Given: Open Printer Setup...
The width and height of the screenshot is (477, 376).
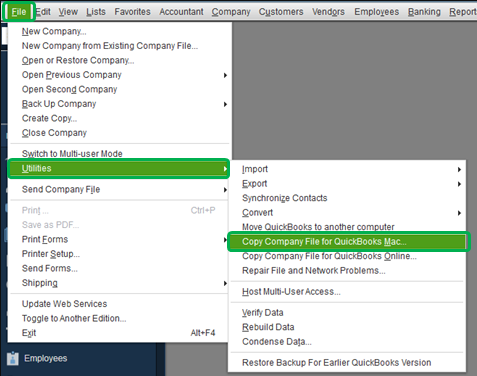Looking at the screenshot, I should pyautogui.click(x=118, y=254).
